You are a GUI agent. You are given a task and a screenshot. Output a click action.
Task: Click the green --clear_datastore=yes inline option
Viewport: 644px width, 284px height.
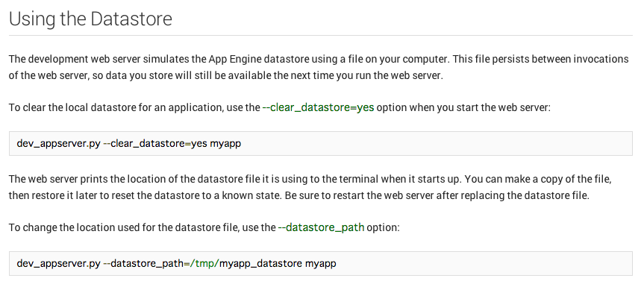(x=318, y=107)
